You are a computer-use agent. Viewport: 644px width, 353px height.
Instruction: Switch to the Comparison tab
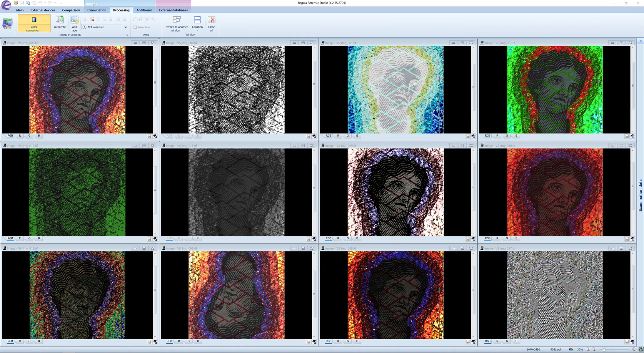pyautogui.click(x=71, y=10)
